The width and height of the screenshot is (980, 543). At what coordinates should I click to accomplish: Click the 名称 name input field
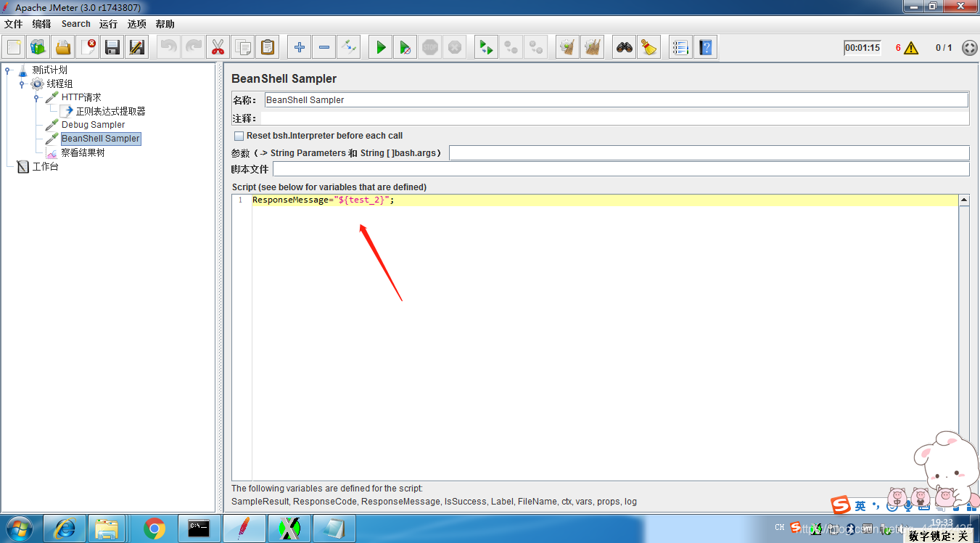coord(616,100)
